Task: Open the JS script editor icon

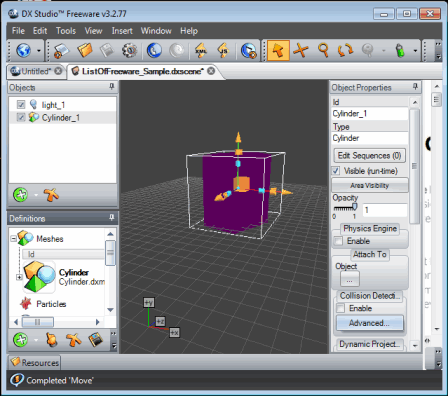Action: tap(223, 50)
